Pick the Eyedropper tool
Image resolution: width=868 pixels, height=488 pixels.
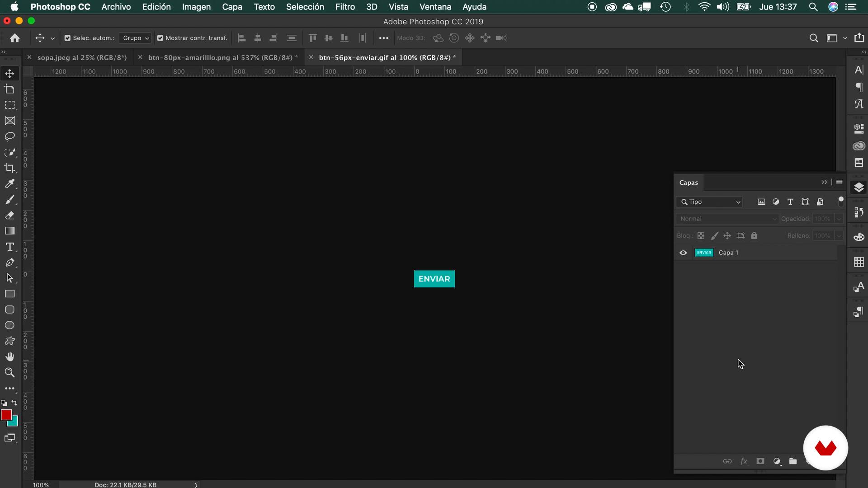(9, 183)
